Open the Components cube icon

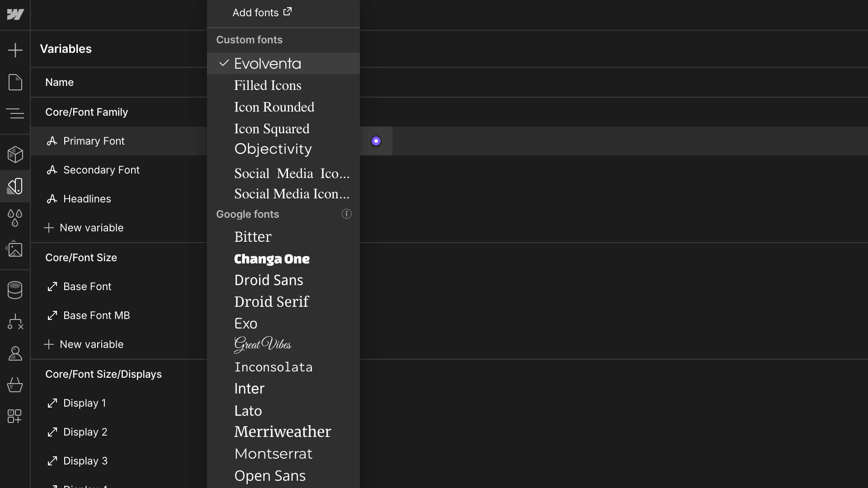pyautogui.click(x=15, y=155)
